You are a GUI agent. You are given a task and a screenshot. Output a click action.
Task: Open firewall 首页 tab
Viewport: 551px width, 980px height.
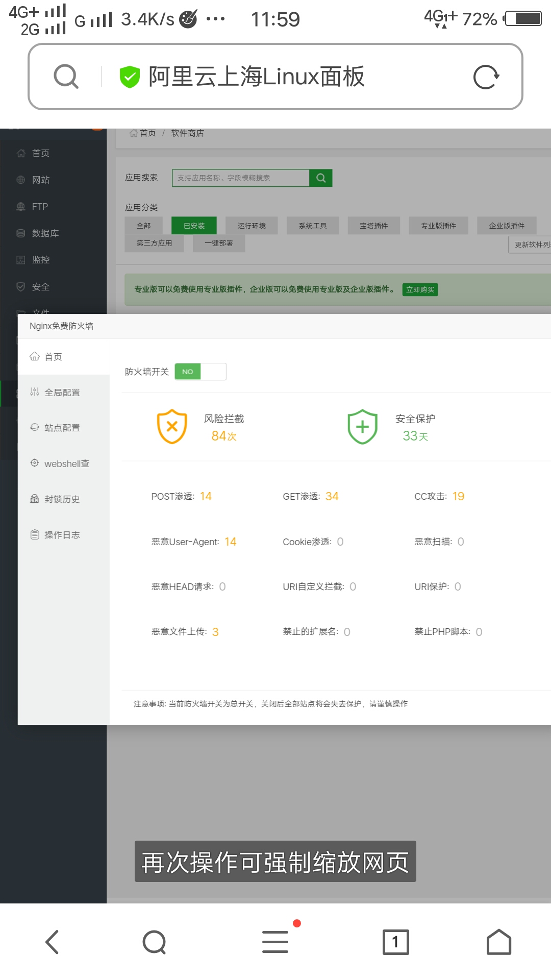[x=64, y=357]
